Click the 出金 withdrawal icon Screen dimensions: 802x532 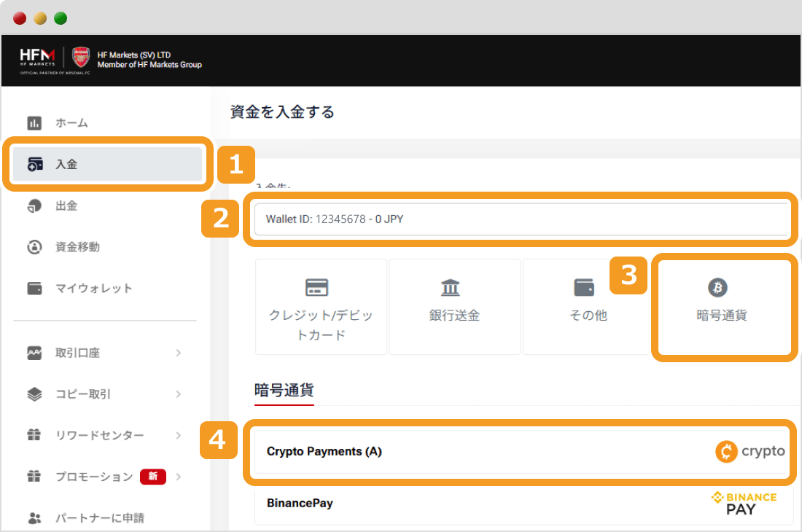pos(34,205)
